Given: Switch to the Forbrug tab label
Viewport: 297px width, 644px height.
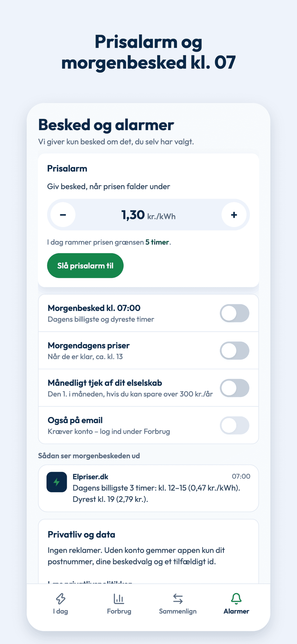Looking at the screenshot, I should pyautogui.click(x=119, y=611).
